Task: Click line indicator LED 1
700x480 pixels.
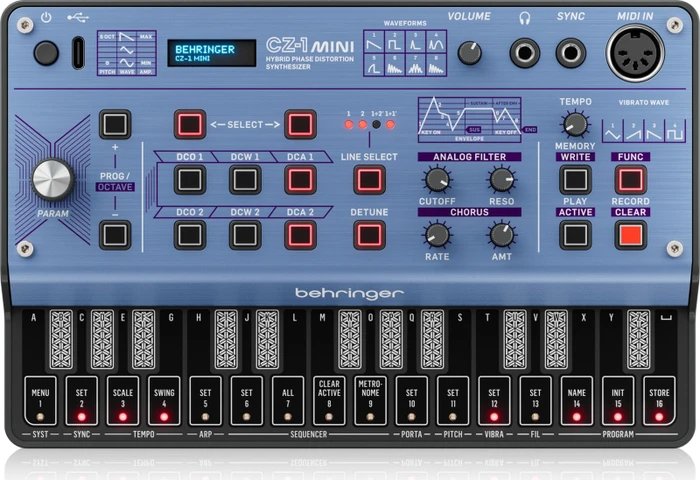Action: tap(349, 125)
